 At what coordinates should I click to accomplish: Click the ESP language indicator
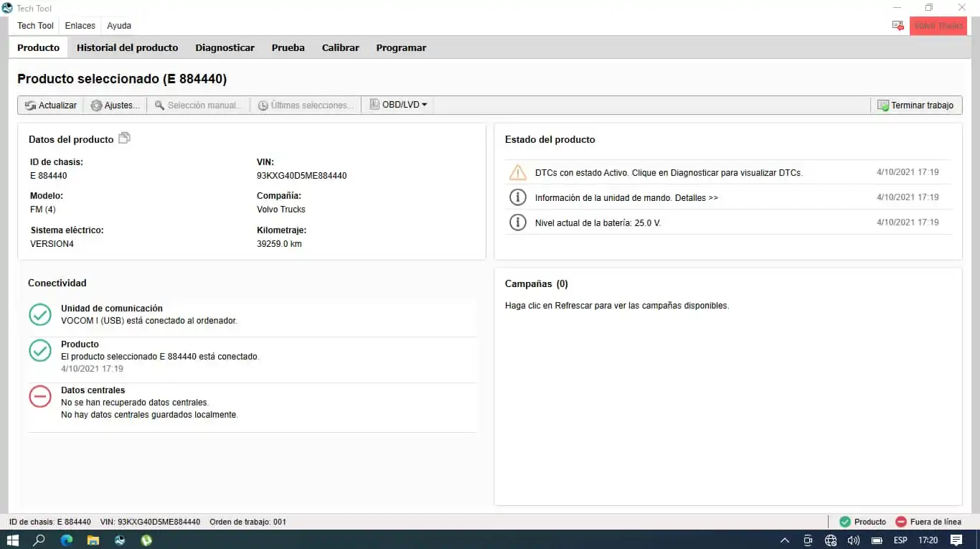tap(900, 540)
